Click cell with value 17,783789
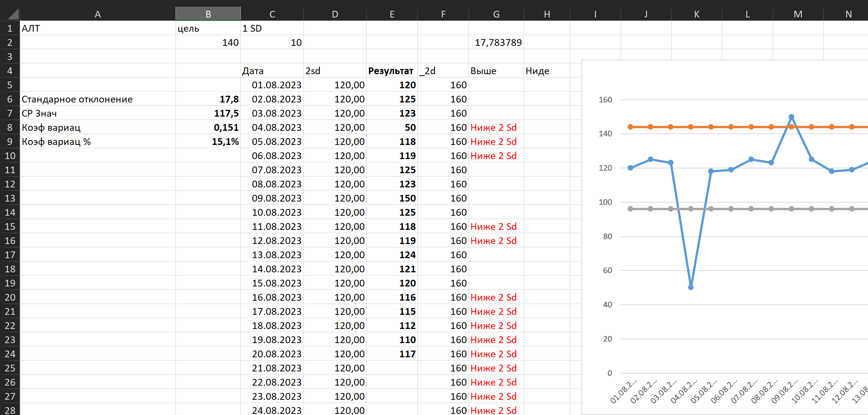 (x=498, y=42)
